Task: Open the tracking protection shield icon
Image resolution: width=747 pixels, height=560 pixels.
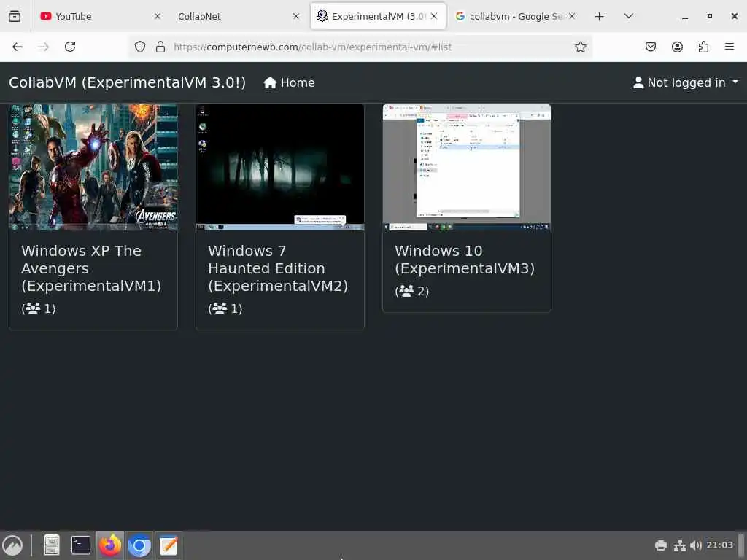Action: 139,47
